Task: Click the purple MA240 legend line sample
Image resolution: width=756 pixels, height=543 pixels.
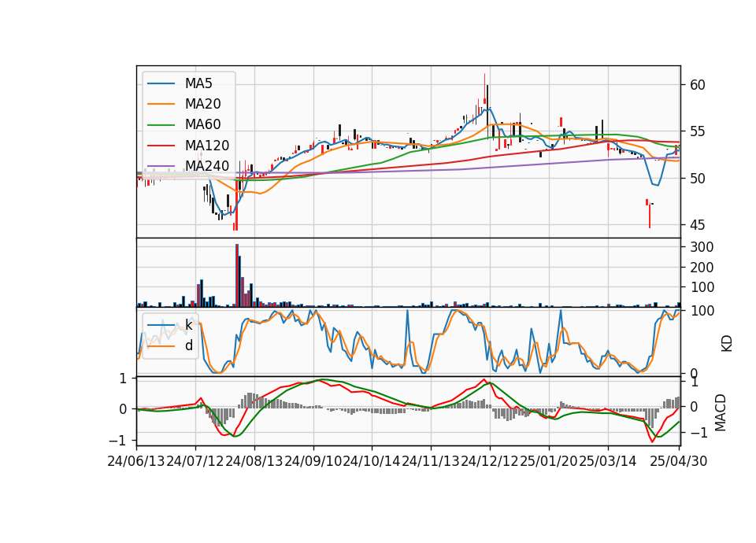Action: (161, 166)
